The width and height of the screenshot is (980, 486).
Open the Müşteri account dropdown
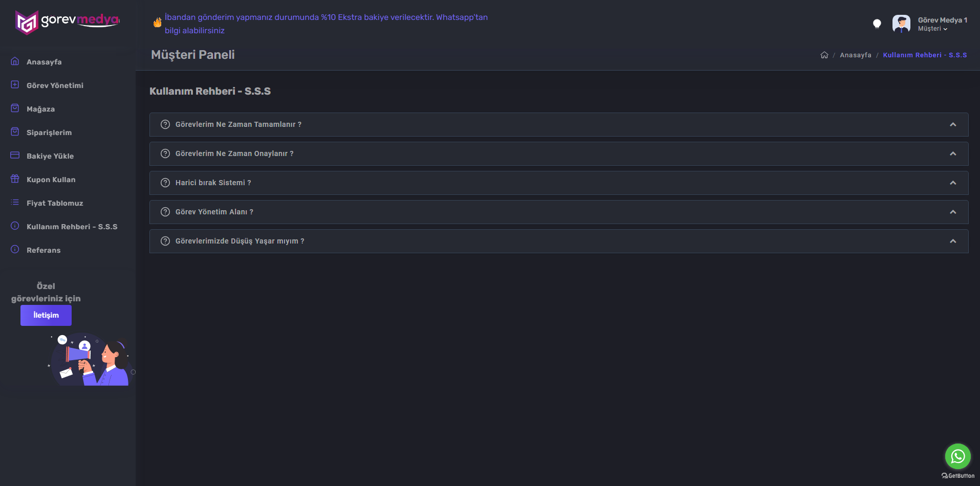[x=932, y=29]
